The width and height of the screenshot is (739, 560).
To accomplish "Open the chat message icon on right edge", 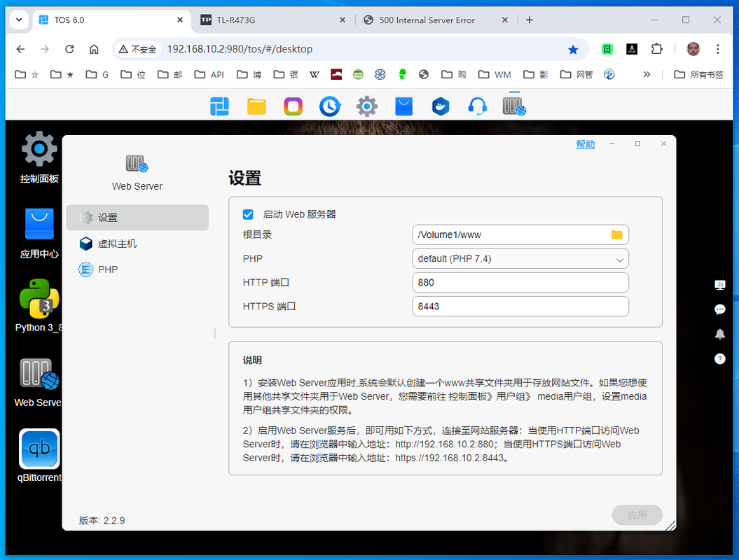I will click(x=719, y=309).
